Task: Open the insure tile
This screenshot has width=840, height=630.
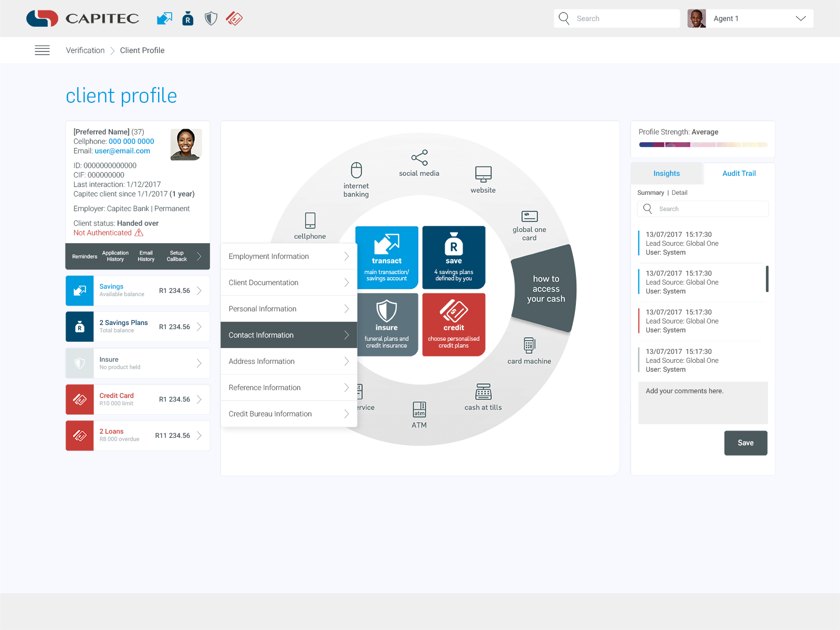Action: coord(388,325)
